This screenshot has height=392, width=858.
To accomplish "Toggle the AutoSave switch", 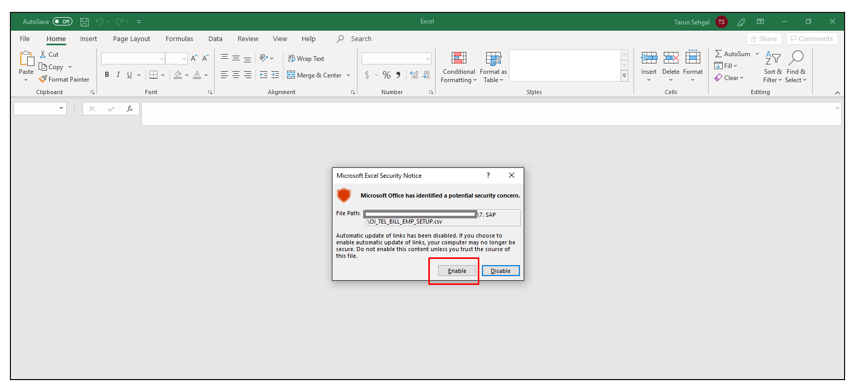I will click(62, 22).
